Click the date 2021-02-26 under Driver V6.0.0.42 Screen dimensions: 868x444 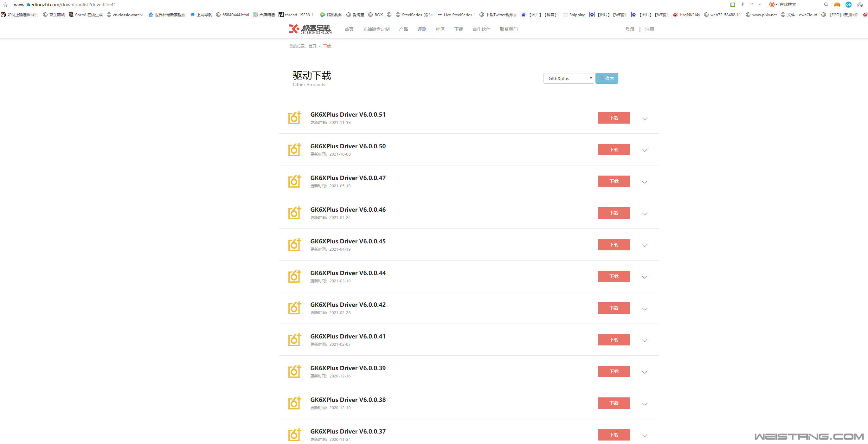coord(340,312)
